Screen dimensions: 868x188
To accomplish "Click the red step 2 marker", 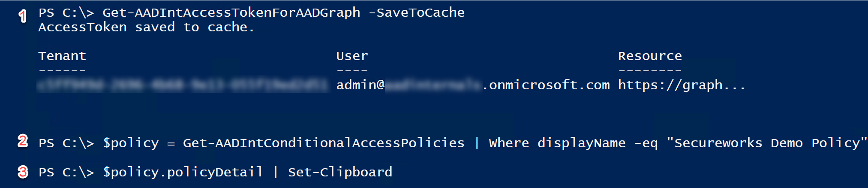I will 23,141.
